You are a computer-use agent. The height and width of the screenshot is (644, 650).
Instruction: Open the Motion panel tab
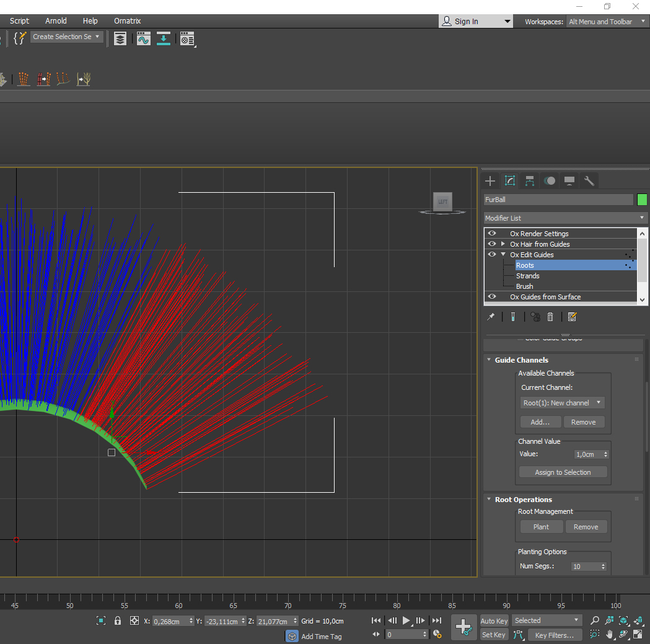point(550,181)
